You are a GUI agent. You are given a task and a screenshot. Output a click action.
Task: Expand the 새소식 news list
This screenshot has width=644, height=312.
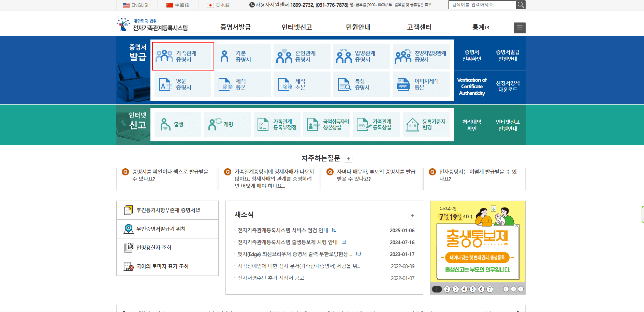[412, 216]
